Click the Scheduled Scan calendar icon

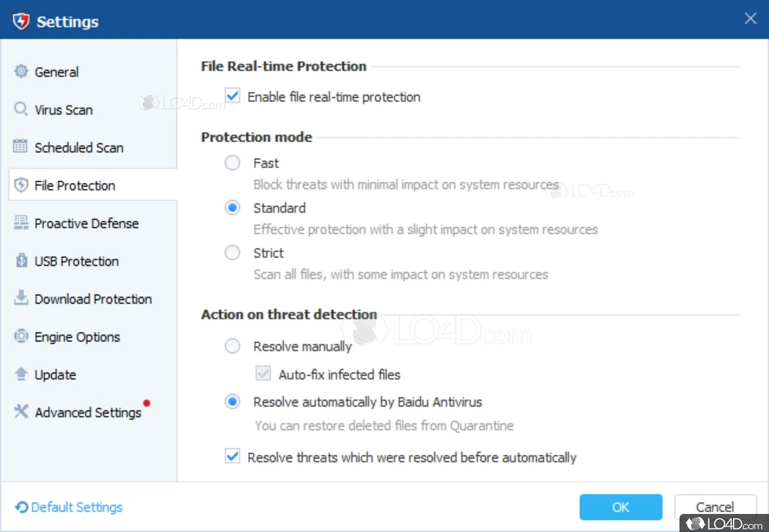(x=21, y=147)
